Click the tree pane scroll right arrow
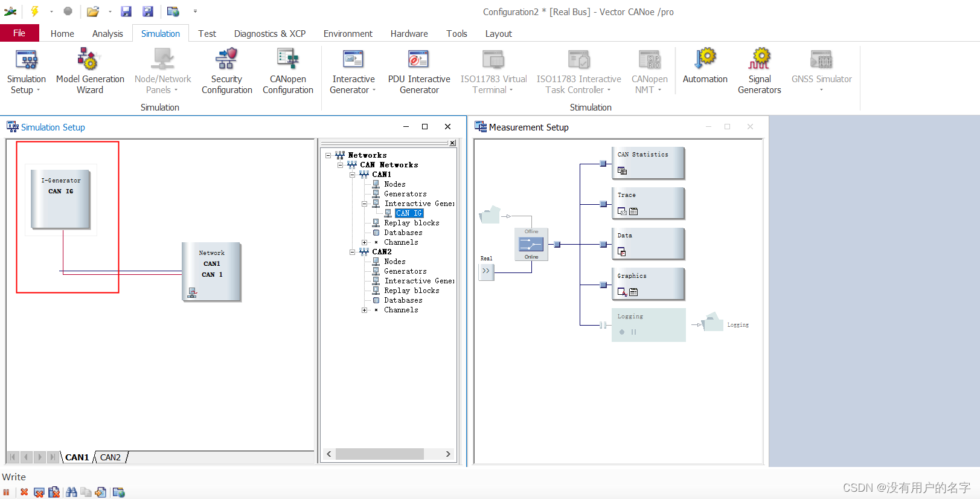The height and width of the screenshot is (499, 980). [448, 454]
